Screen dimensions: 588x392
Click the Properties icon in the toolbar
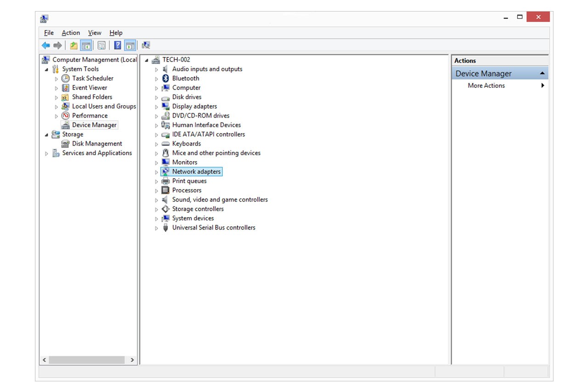coord(102,45)
